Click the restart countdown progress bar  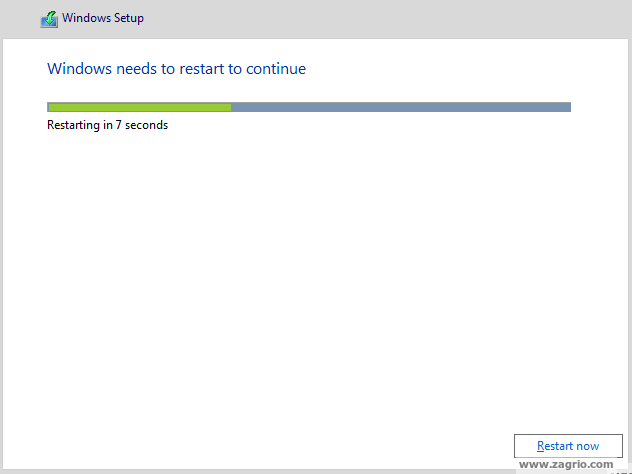pos(309,107)
